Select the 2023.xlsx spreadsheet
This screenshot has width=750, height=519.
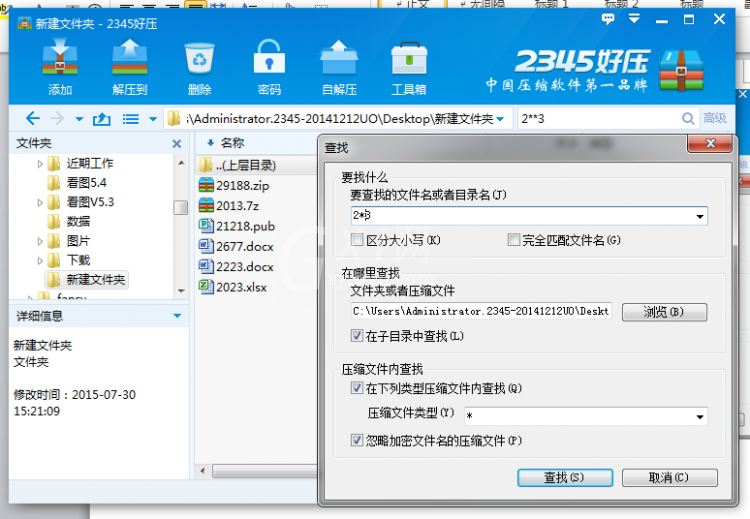233,287
